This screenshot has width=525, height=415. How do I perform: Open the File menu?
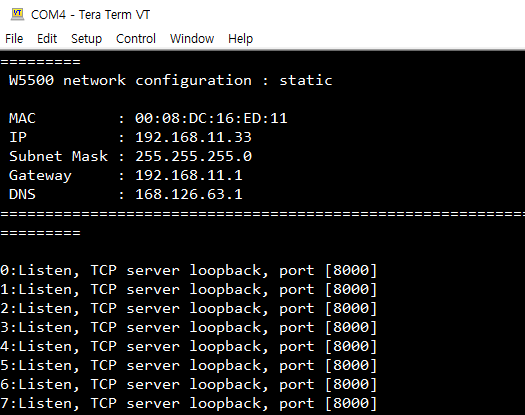click(x=14, y=39)
